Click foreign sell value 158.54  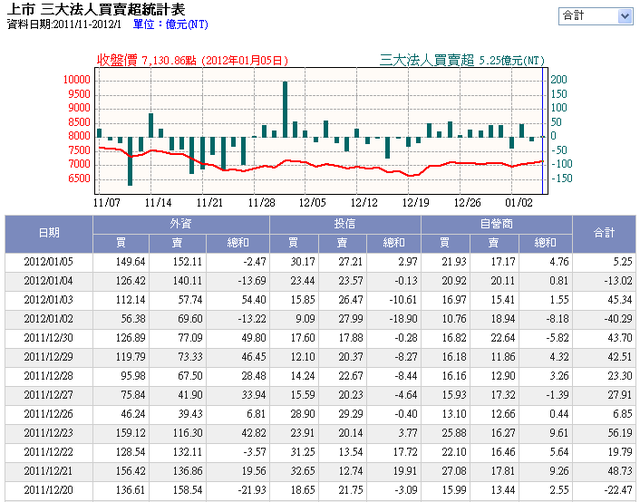coord(187,490)
